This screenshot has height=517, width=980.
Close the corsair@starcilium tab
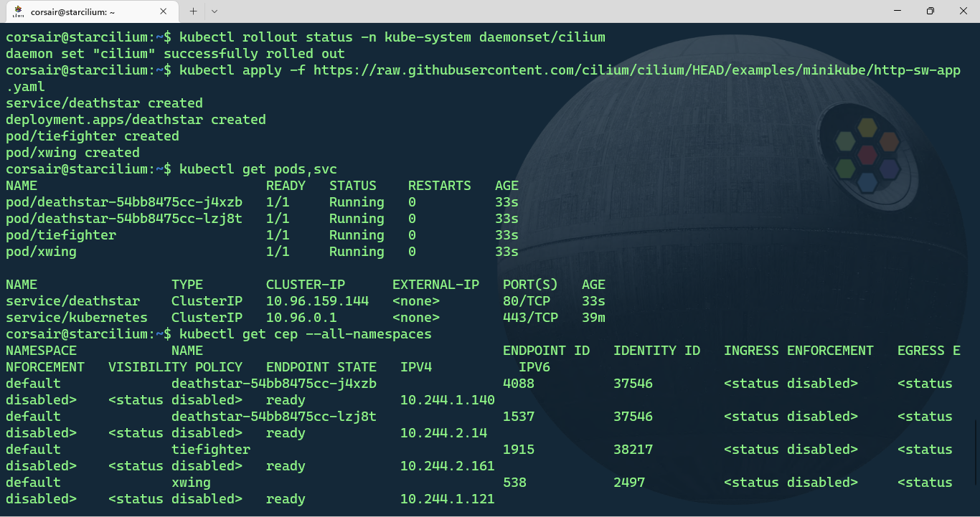[163, 11]
